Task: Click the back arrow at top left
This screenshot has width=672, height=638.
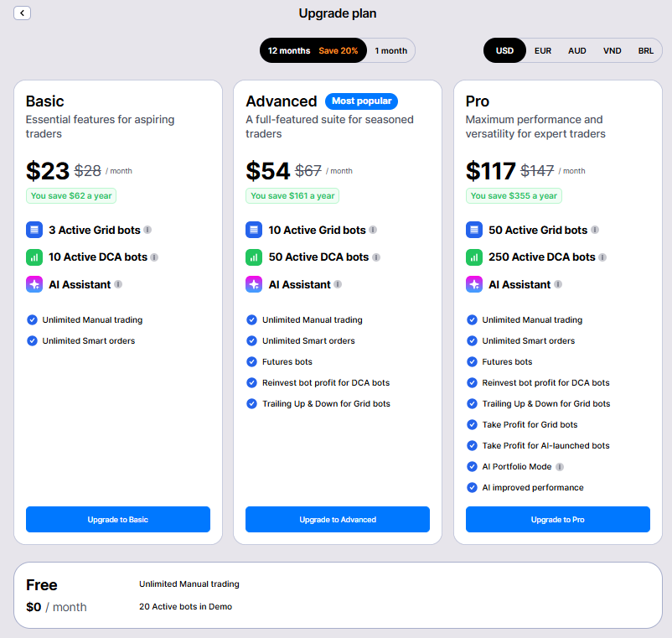Action: click(x=22, y=13)
